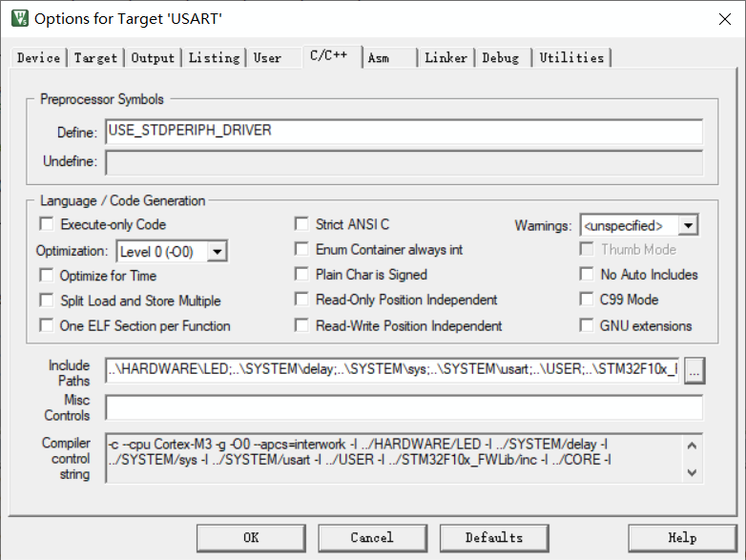Check GNU extensions option
Image resolution: width=746 pixels, height=560 pixels.
tap(587, 325)
